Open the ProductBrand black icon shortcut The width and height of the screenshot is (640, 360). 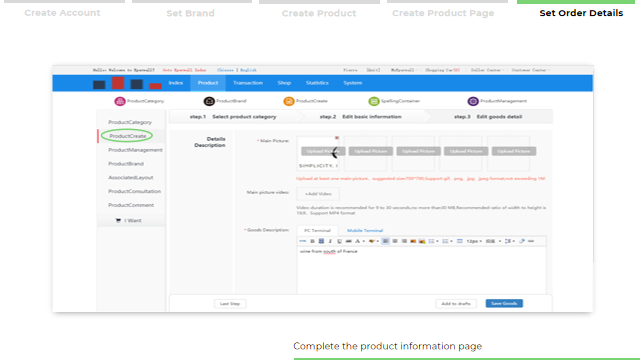coord(209,101)
